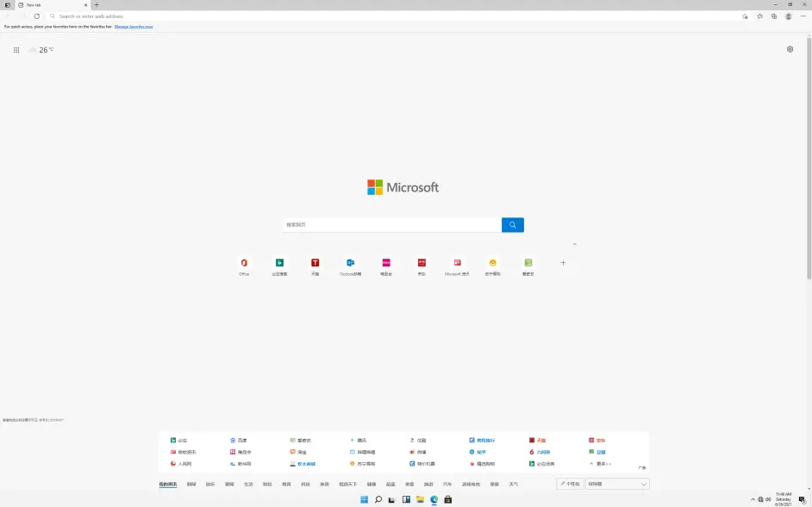The height and width of the screenshot is (507, 812).
Task: Add a new quick link with plus icon
Action: click(564, 263)
